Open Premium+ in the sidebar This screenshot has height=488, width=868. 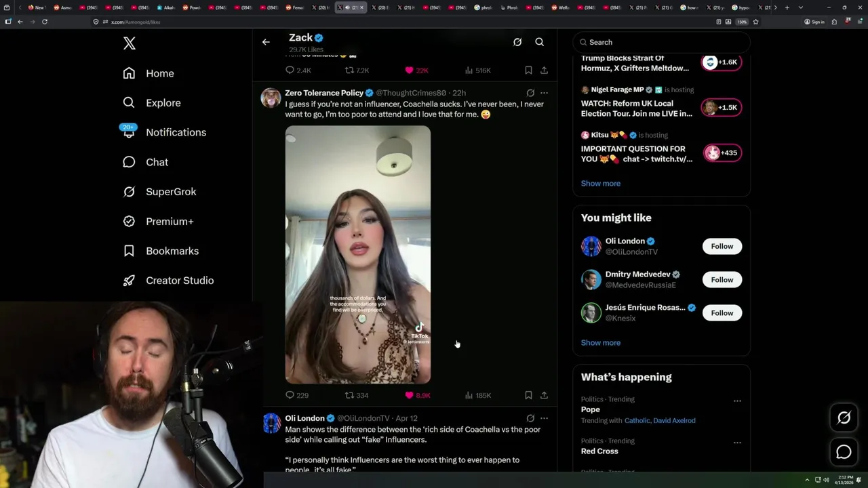point(158,222)
